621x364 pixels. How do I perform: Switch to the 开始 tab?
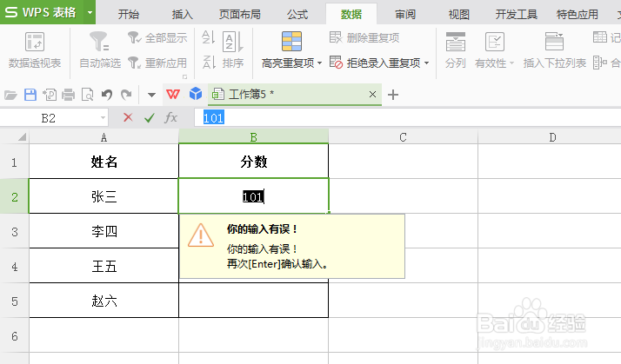click(129, 15)
